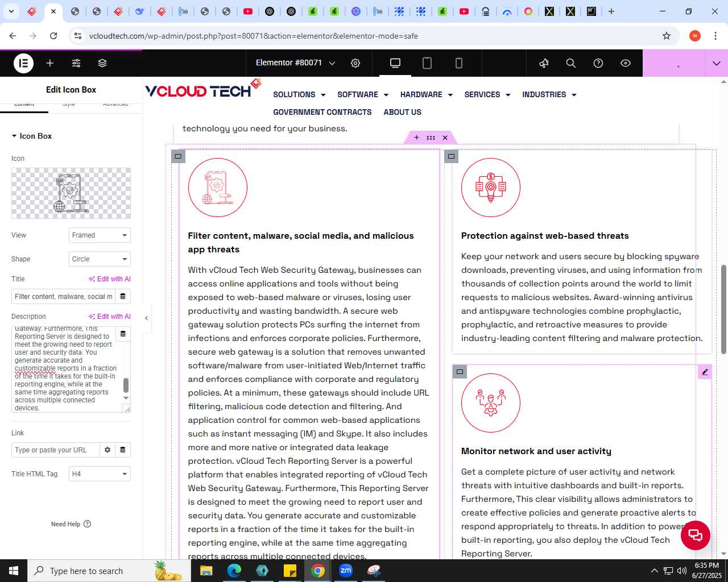This screenshot has height=582, width=728.
Task: Open Zoom from the taskbar
Action: click(346, 571)
